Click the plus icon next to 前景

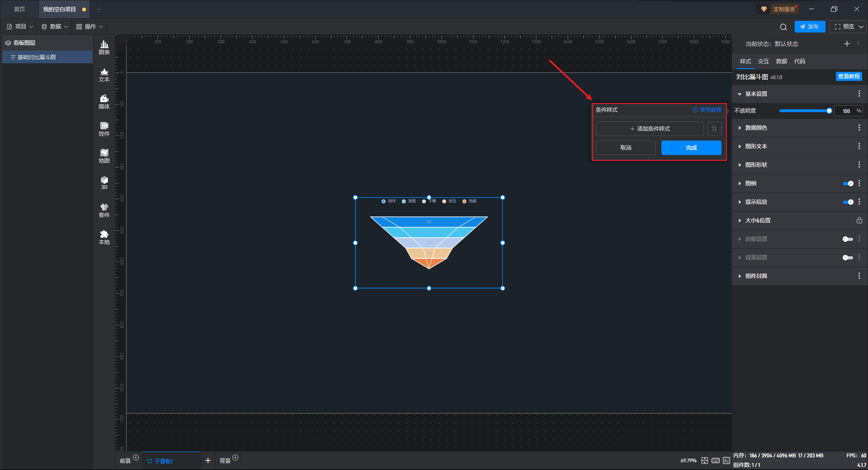click(136, 458)
